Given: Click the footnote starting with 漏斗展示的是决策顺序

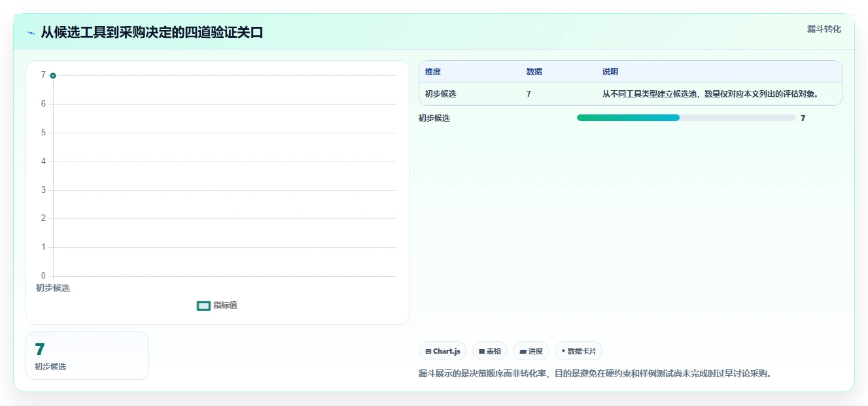Looking at the screenshot, I should [x=595, y=374].
